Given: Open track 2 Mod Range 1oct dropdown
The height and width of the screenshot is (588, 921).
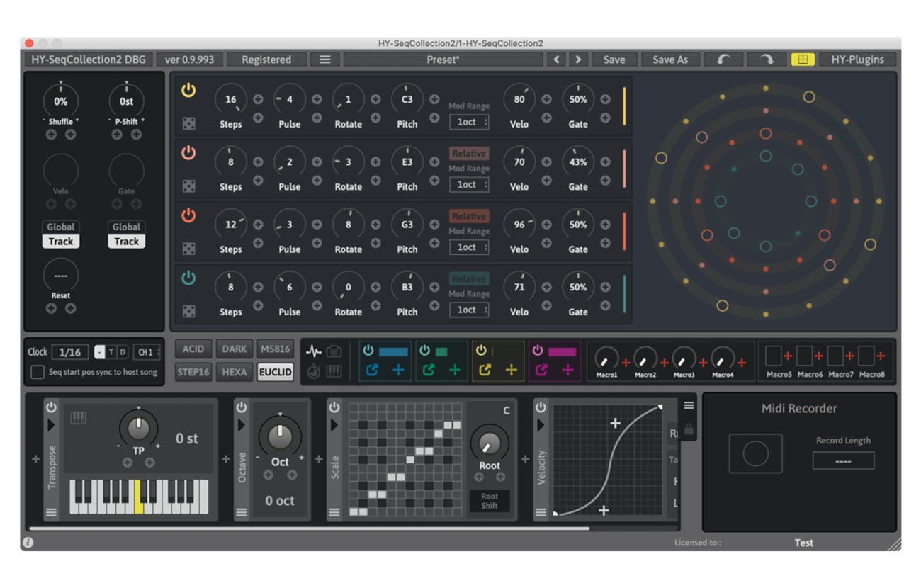Looking at the screenshot, I should (469, 184).
